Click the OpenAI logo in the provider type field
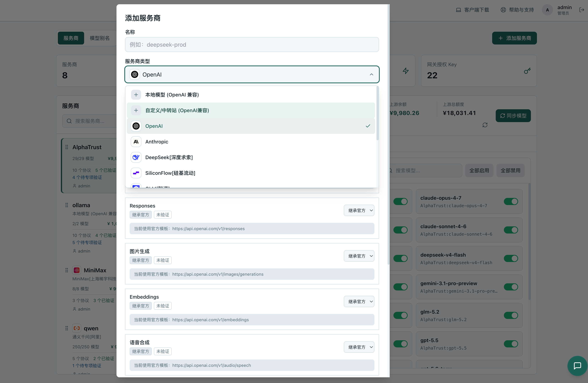Viewport: 588px width, 383px height. click(135, 74)
